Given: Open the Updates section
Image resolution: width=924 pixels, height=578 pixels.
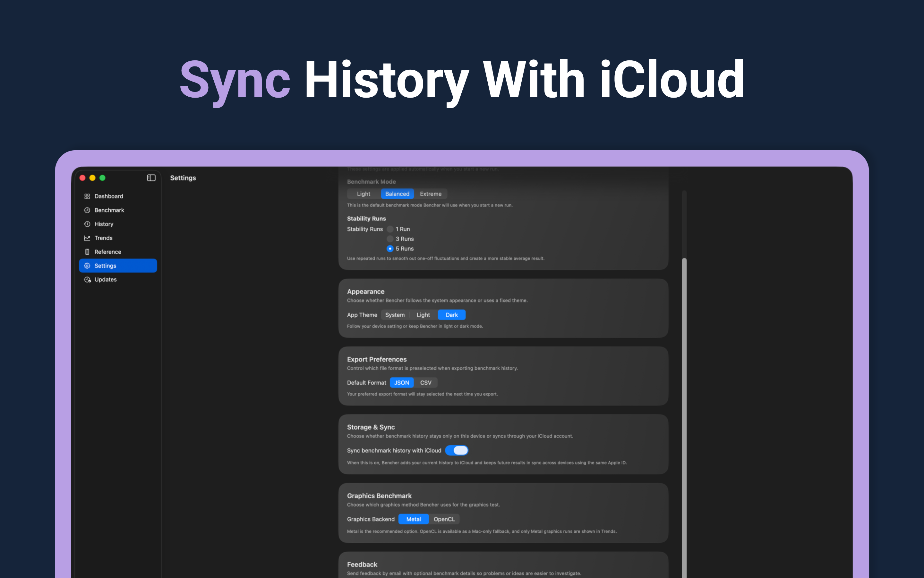Looking at the screenshot, I should [x=118, y=279].
